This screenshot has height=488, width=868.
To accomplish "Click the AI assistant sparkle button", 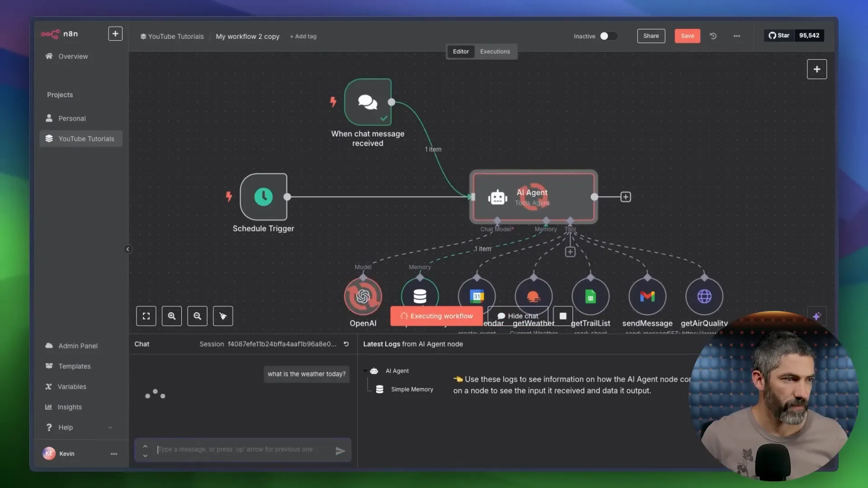I will click(x=816, y=316).
